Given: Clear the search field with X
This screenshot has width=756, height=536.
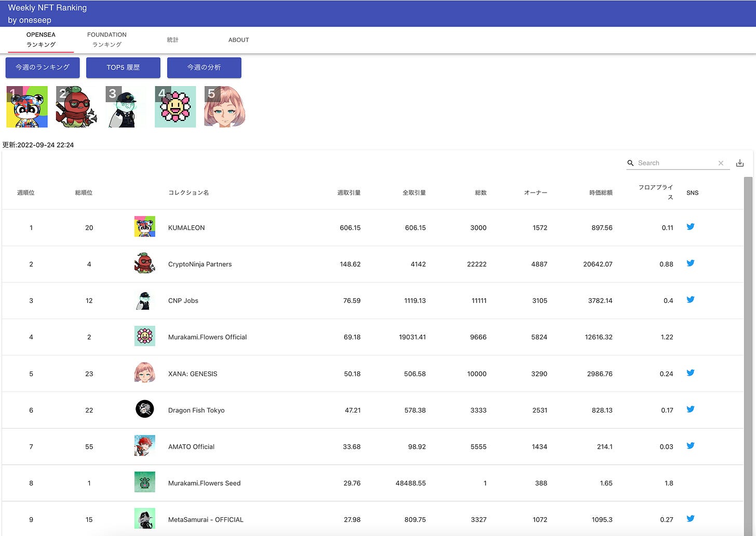Looking at the screenshot, I should 721,163.
